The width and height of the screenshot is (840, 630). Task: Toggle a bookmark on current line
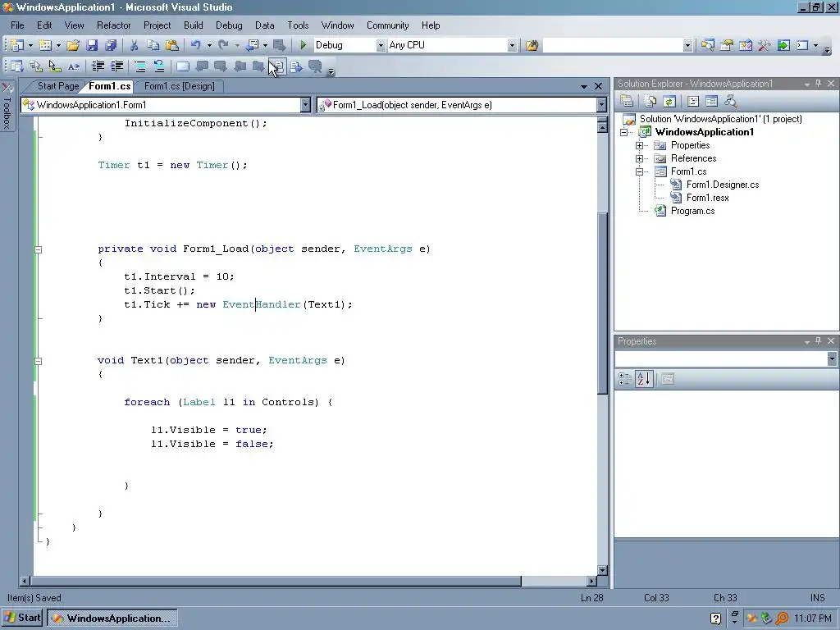(x=183, y=66)
